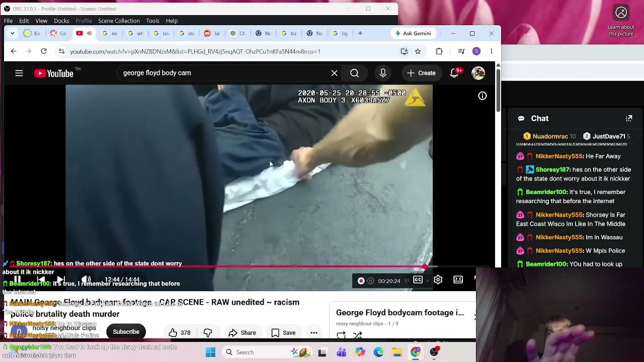Image resolution: width=644 pixels, height=362 pixels.
Task: Open the YouTube account avatar menu
Action: pos(478,73)
